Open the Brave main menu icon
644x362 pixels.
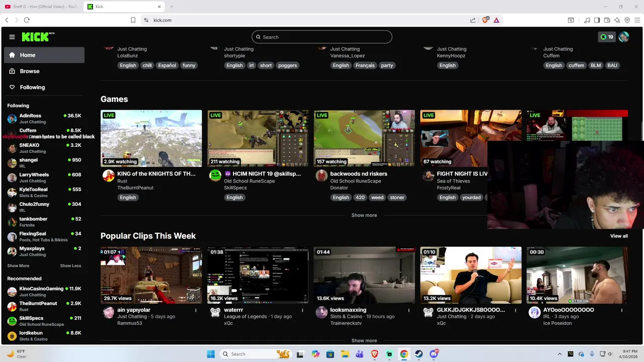pos(637,20)
